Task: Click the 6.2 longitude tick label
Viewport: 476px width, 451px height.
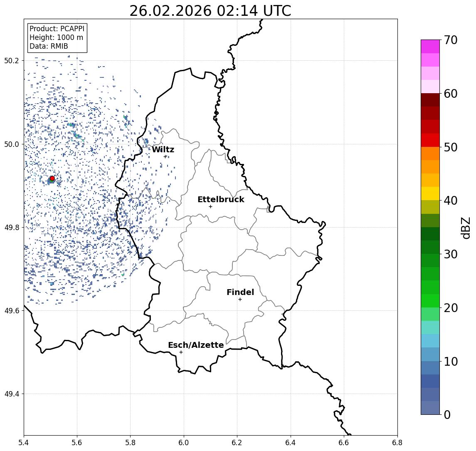Action: 237,443
